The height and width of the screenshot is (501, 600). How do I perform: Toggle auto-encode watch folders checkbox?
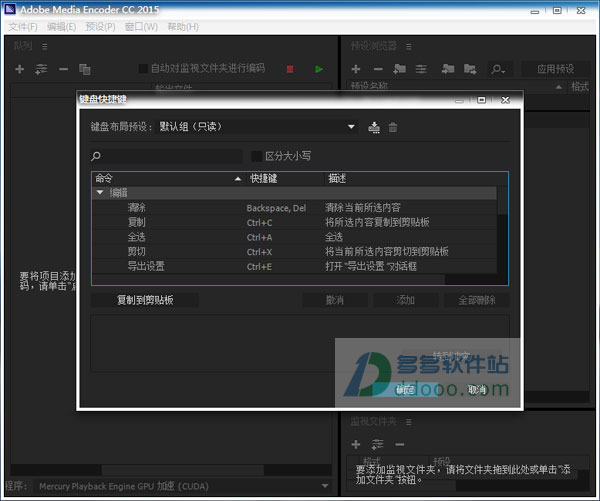point(143,69)
